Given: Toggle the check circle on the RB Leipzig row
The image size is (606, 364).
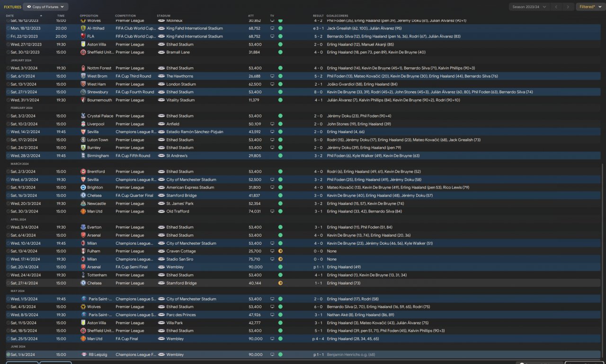Looking at the screenshot, I should pyautogui.click(x=8, y=355).
